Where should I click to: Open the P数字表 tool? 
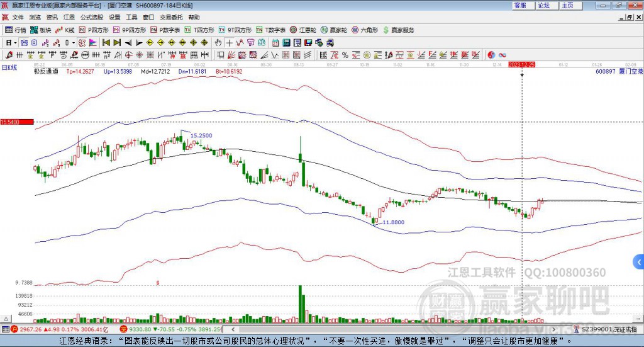(165, 30)
